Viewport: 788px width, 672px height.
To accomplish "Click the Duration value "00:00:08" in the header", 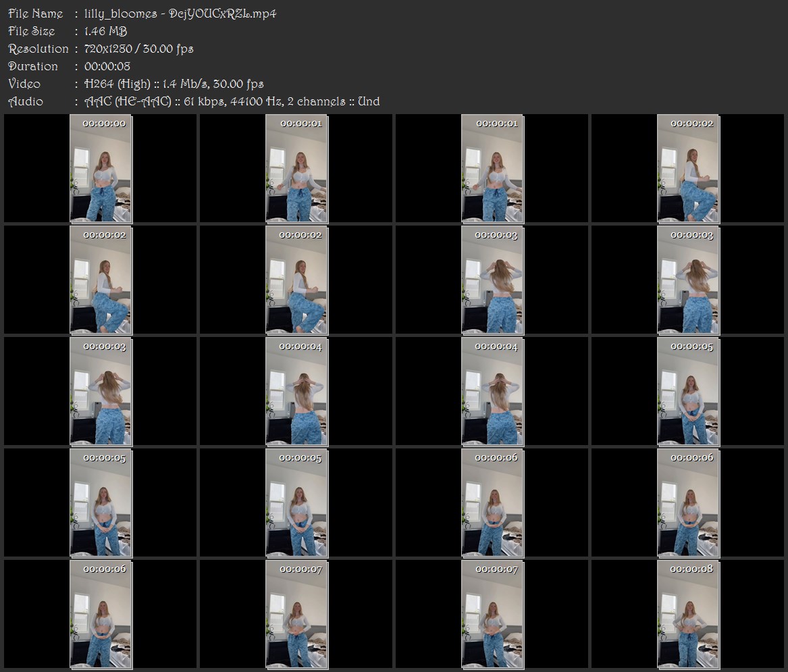I will (x=107, y=66).
